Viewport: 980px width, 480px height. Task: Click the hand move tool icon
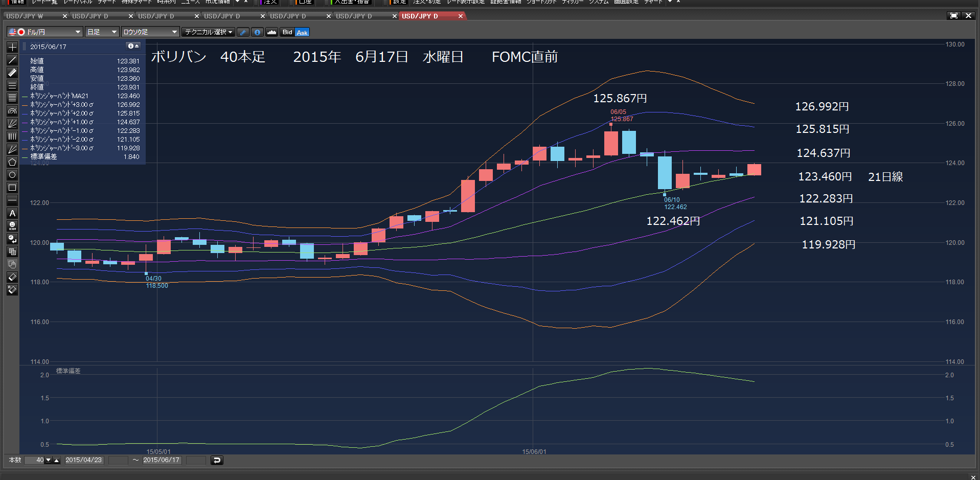pos(12,264)
